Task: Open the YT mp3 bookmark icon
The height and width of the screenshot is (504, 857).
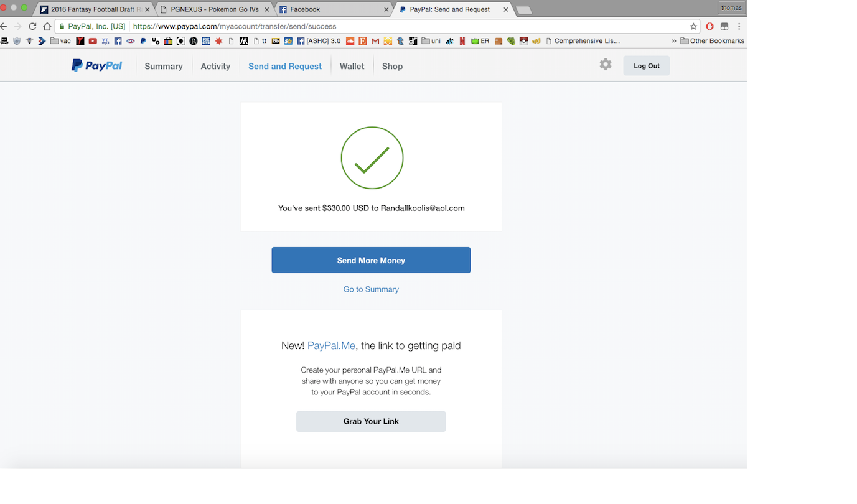Action: (x=105, y=41)
